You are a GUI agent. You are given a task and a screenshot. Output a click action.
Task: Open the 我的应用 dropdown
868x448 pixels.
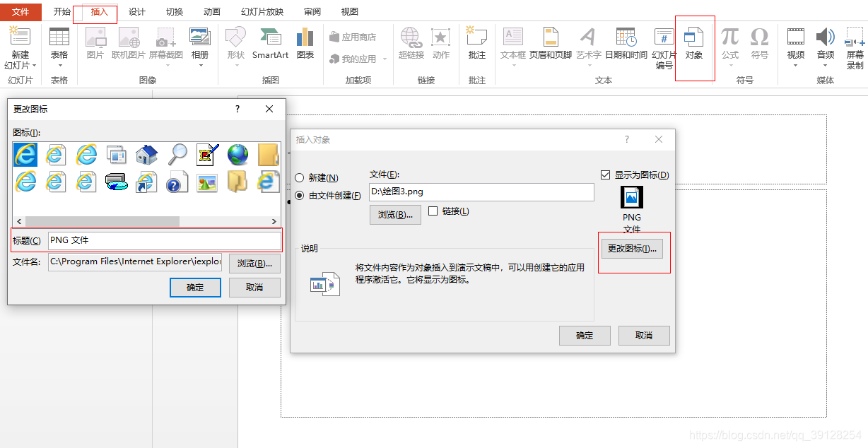point(385,59)
